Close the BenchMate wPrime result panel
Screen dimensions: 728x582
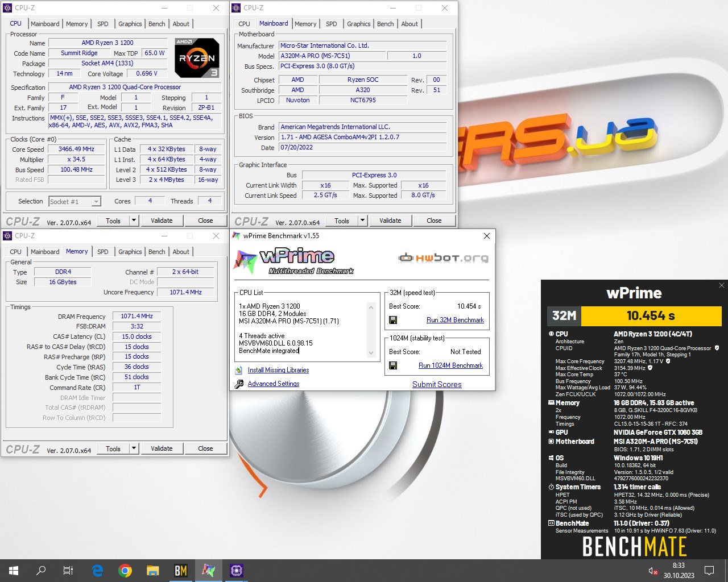[721, 285]
